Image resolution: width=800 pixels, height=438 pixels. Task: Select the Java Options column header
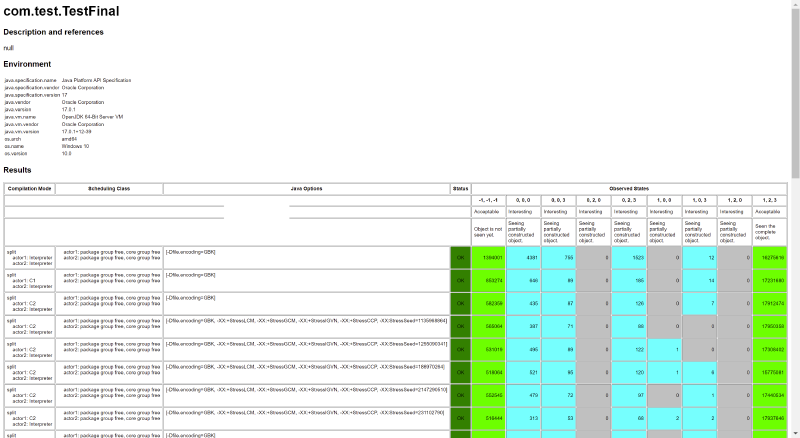(x=306, y=188)
